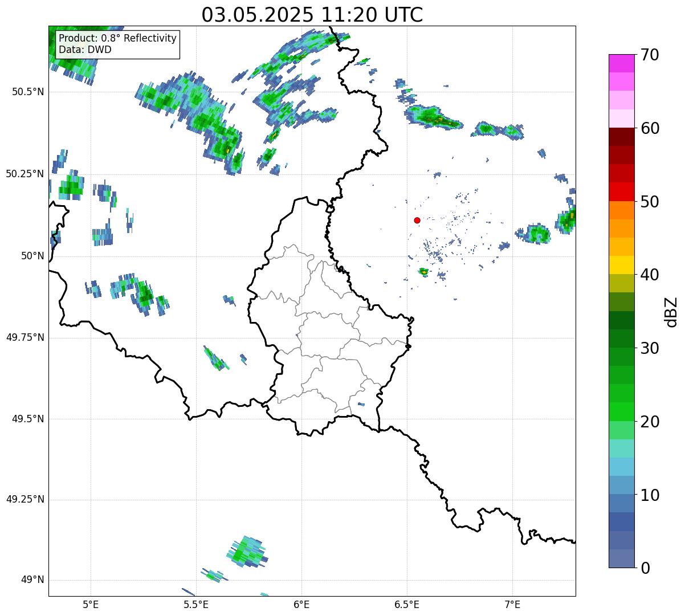Select the "Data: DWD" label
Screen dimensions: 685x616
click(x=85, y=50)
